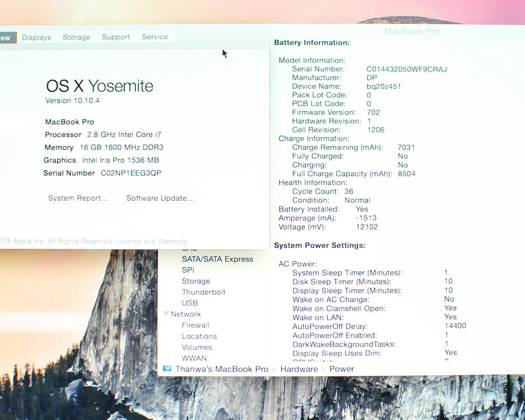Click the MacBook Pro window title
The image size is (525, 420).
point(411,32)
